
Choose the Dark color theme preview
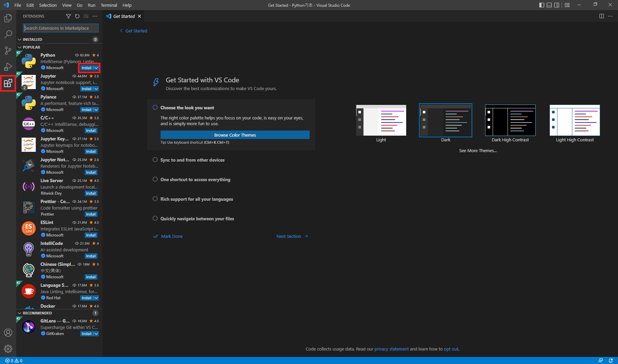pos(446,120)
